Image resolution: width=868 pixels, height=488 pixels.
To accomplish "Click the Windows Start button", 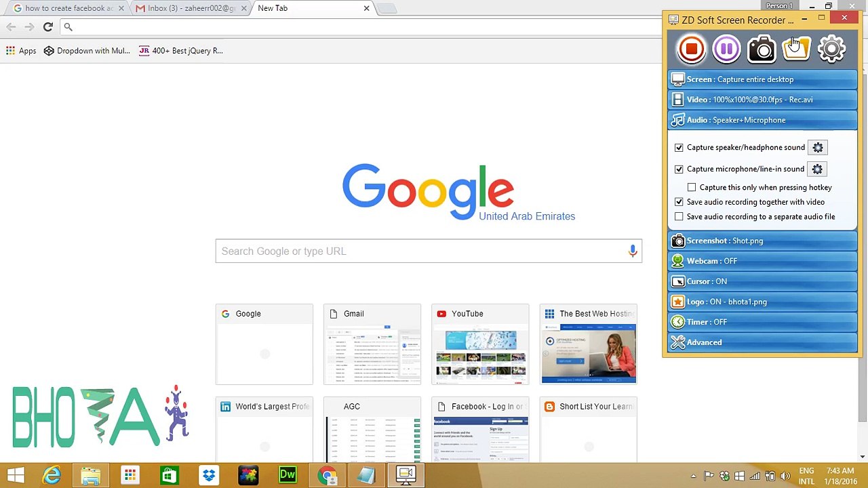I will click(16, 475).
